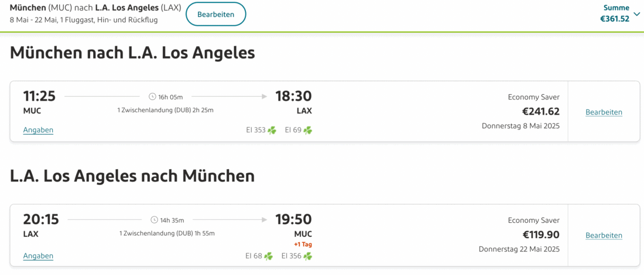Image resolution: width=644 pixels, height=275 pixels.
Task: Click Bearbeiten for the 8 Mai flight
Action: pyautogui.click(x=604, y=112)
